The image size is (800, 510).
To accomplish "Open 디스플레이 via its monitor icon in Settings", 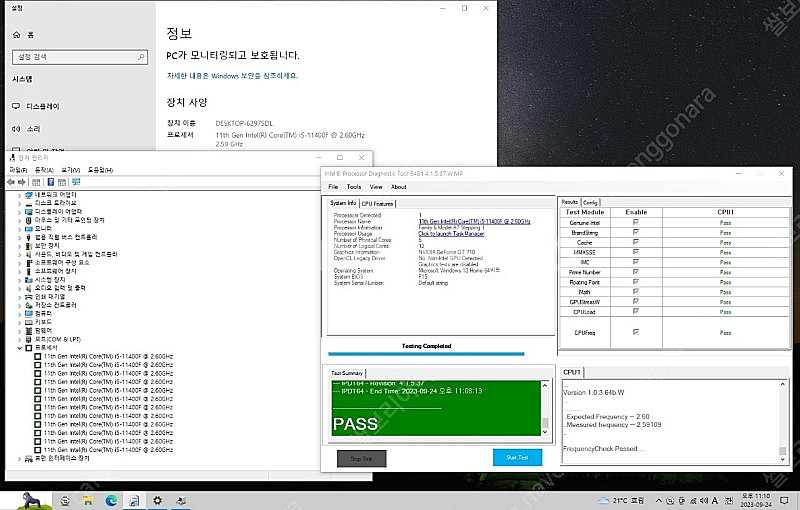I will pyautogui.click(x=16, y=106).
